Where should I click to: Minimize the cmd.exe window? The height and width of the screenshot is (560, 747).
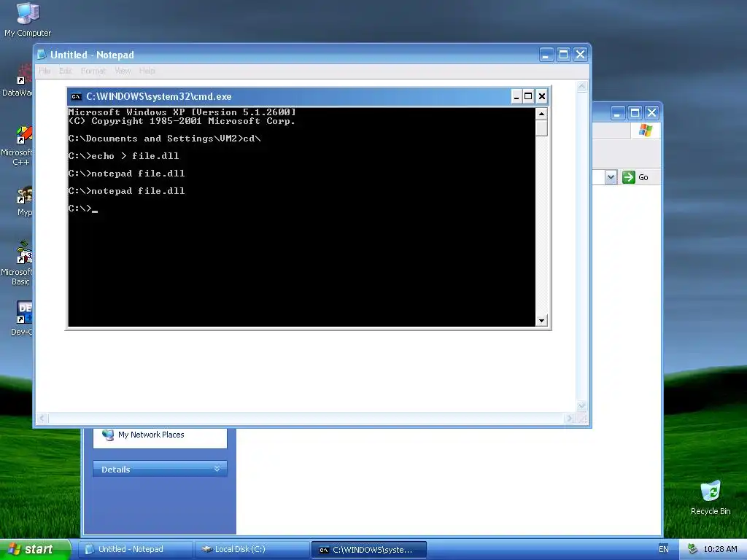tap(516, 97)
